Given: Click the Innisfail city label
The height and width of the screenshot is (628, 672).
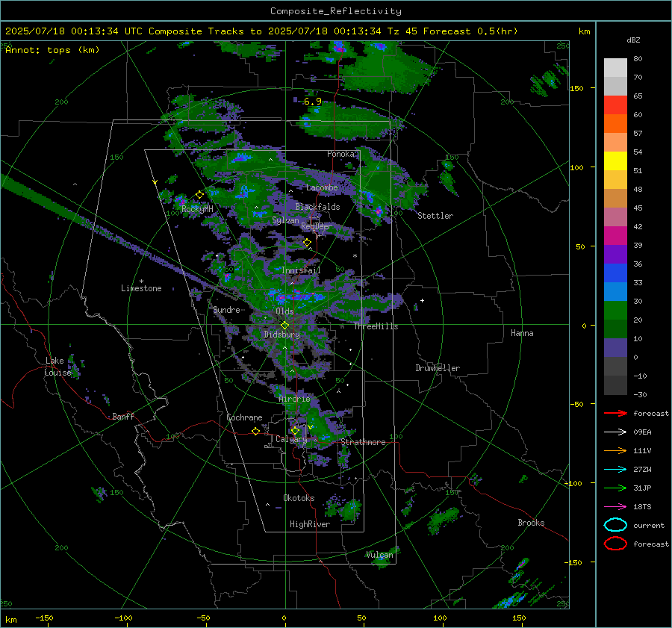Looking at the screenshot, I should [x=301, y=270].
